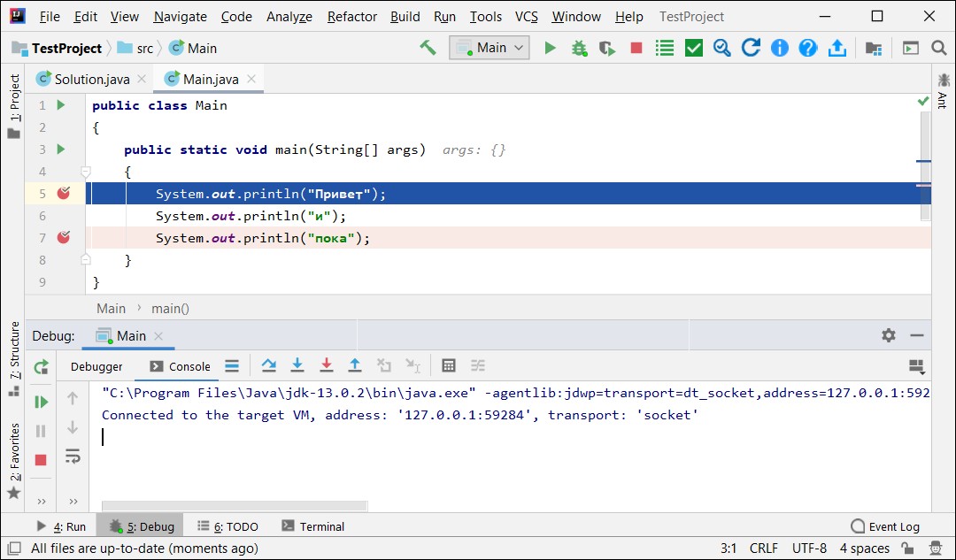Expand more debug sidebar actions chevron
The width and height of the screenshot is (956, 560).
pos(41,502)
